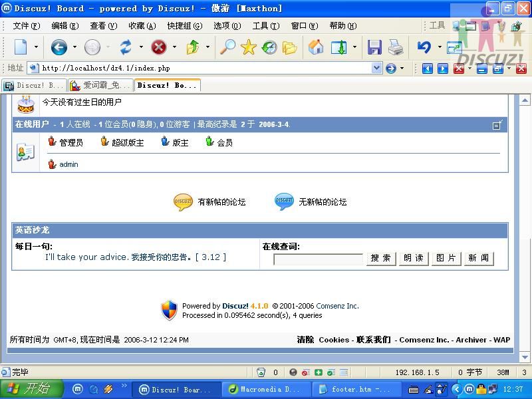Image resolution: width=532 pixels, height=399 pixels.
Task: Open the 帮助(H) menu
Action: (x=343, y=26)
